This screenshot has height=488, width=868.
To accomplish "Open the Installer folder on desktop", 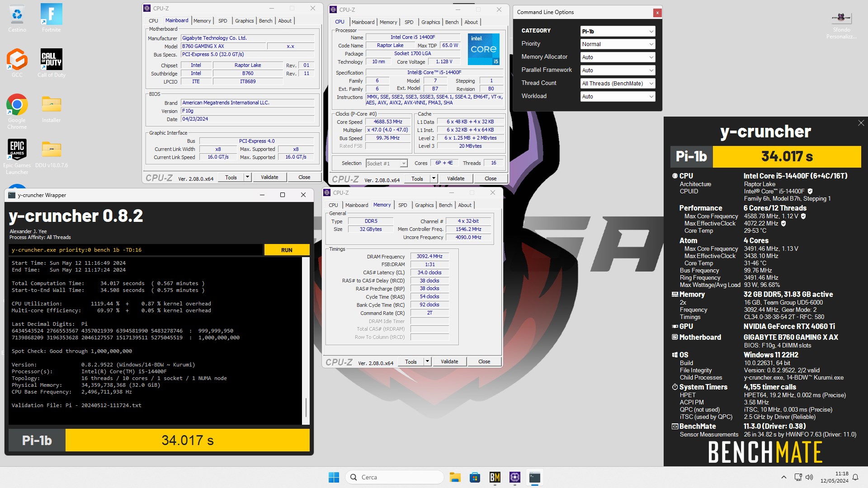I will (51, 109).
